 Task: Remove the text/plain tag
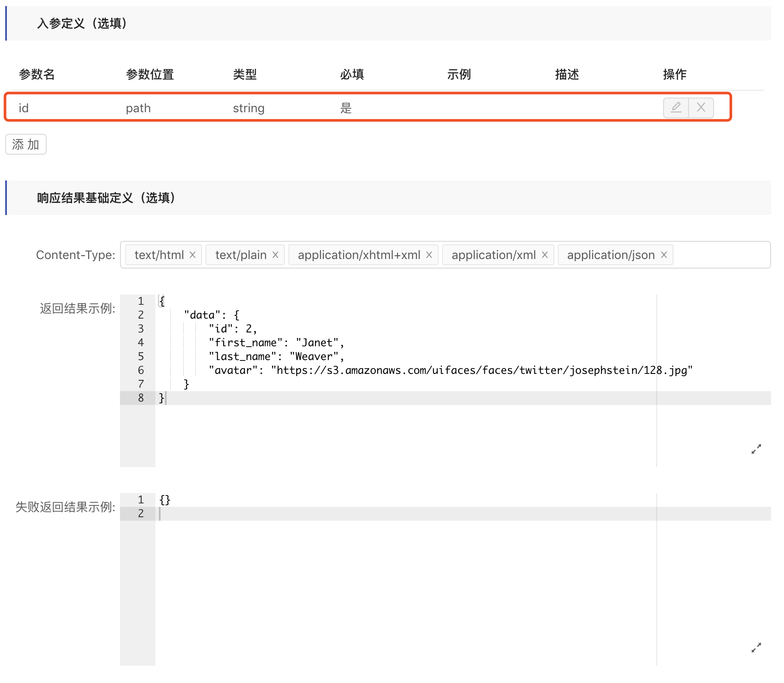point(275,255)
